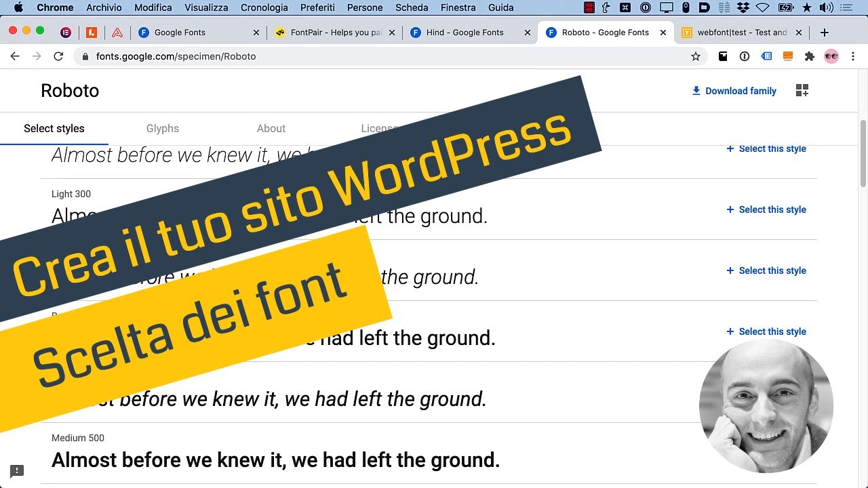
Task: Open the Apple menu
Action: tap(18, 7)
